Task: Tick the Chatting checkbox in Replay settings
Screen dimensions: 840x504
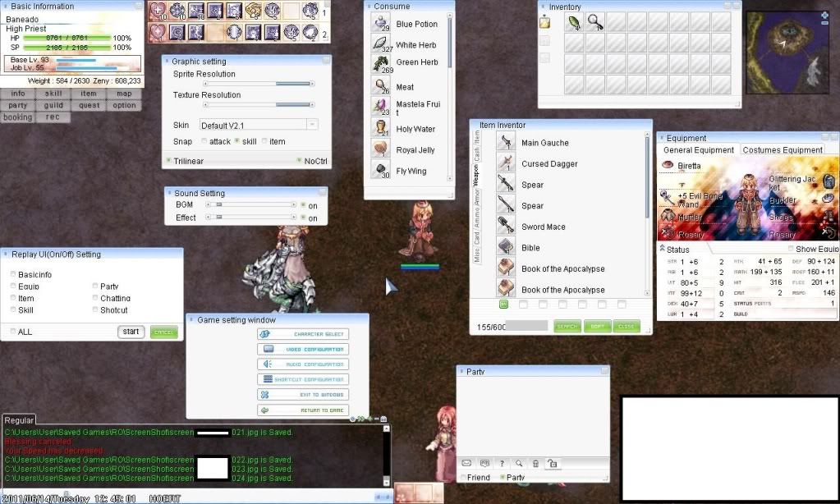Action: (95, 298)
